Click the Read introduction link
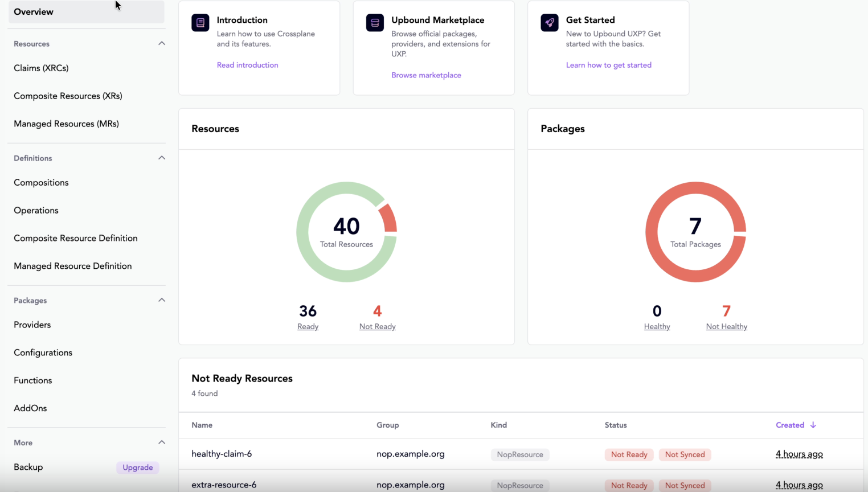This screenshot has height=492, width=868. tap(247, 64)
